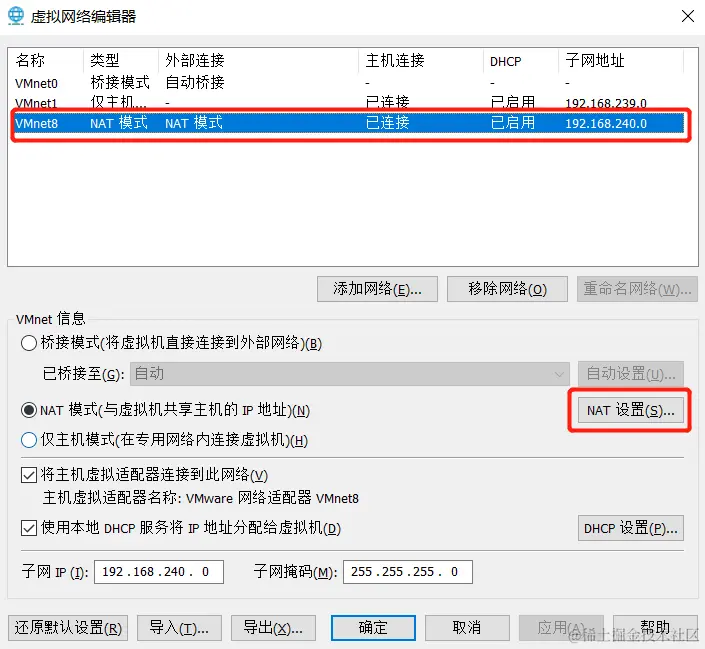Click the 添加网络(E)... button
Image resolution: width=705 pixels, height=649 pixels.
pyautogui.click(x=377, y=289)
